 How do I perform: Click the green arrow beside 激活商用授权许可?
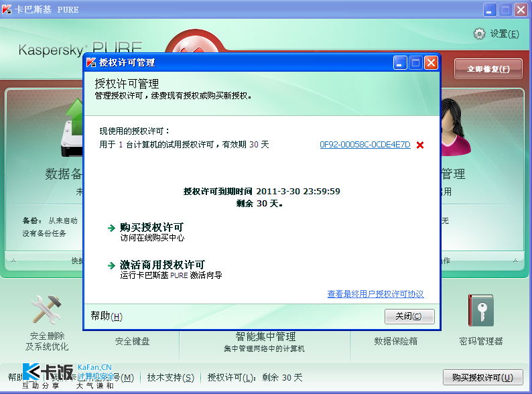111,265
